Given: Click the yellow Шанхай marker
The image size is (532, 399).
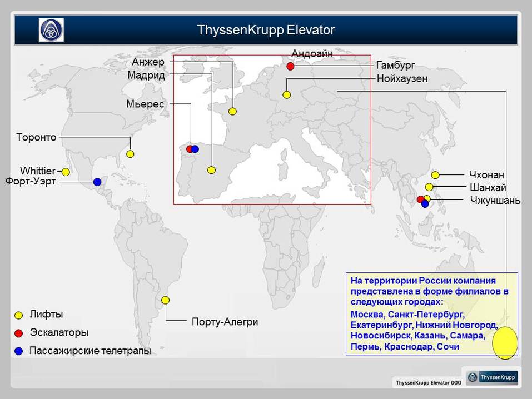Looking at the screenshot, I should coord(429,187).
